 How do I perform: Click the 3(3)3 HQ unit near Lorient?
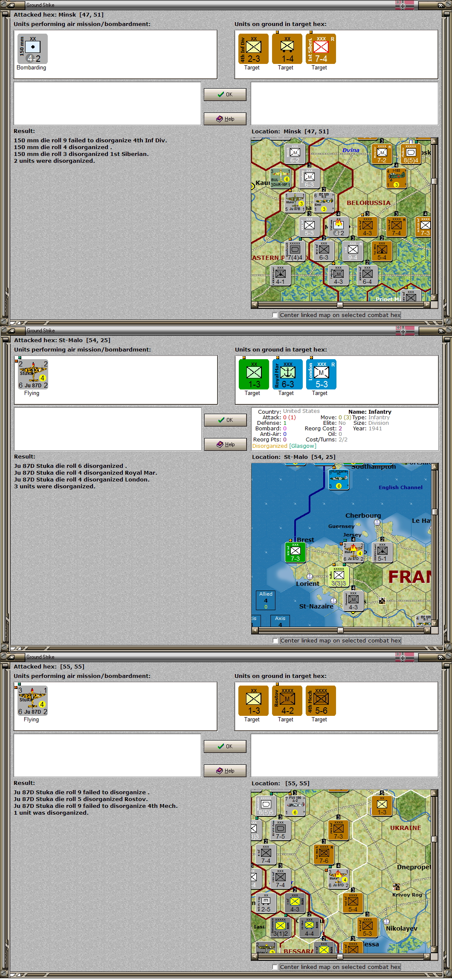339,576
